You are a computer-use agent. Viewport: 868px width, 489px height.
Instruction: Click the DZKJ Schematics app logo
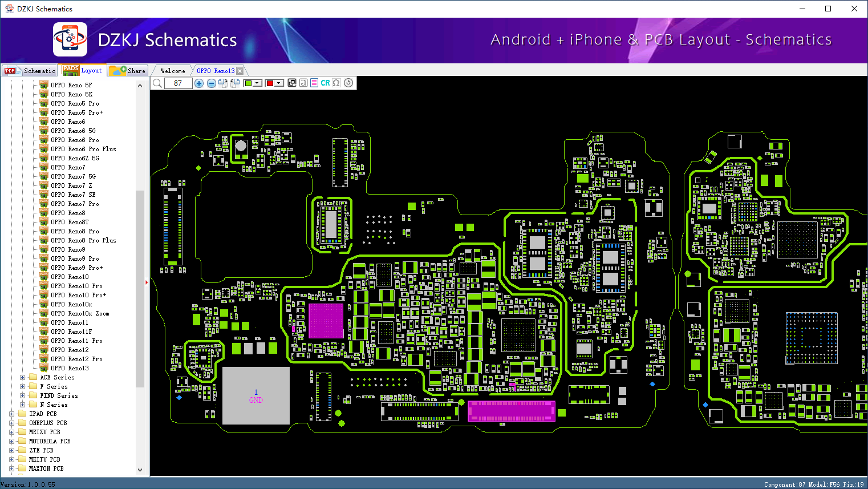point(70,39)
